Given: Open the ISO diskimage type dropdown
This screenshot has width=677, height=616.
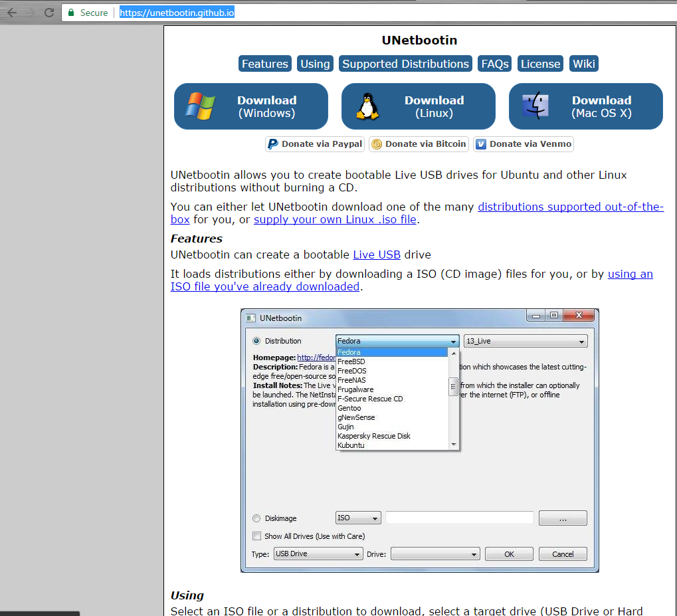Looking at the screenshot, I should click(358, 518).
